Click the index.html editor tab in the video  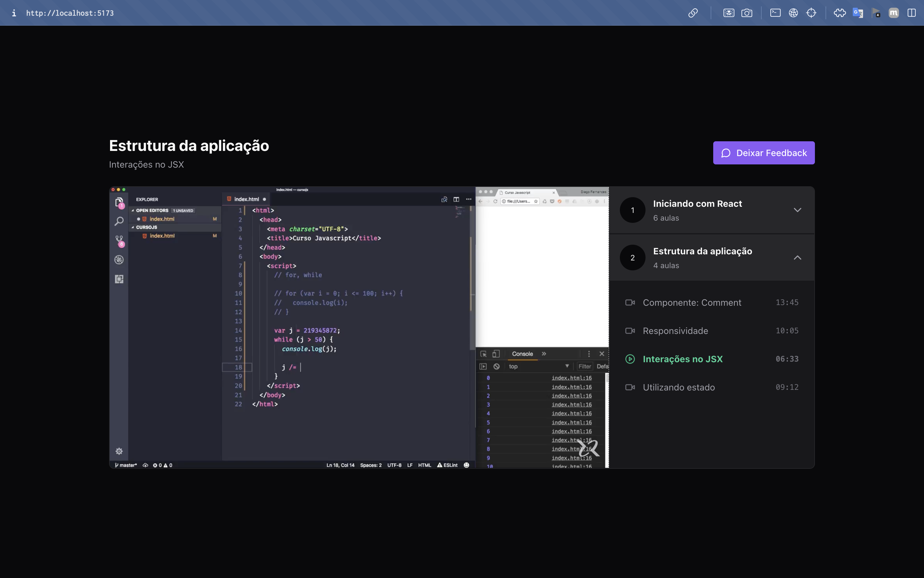tap(246, 199)
